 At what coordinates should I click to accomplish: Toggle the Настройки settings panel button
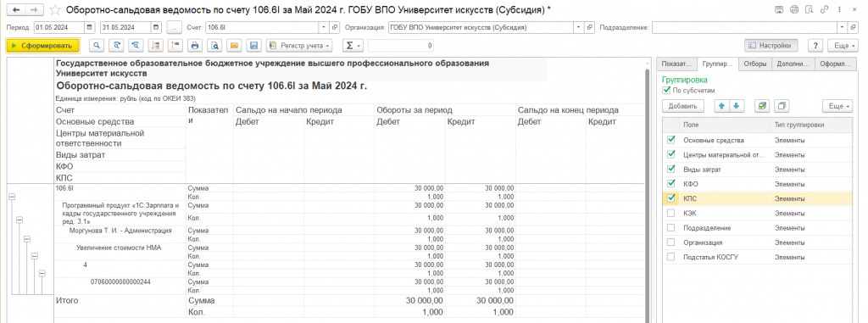click(771, 46)
